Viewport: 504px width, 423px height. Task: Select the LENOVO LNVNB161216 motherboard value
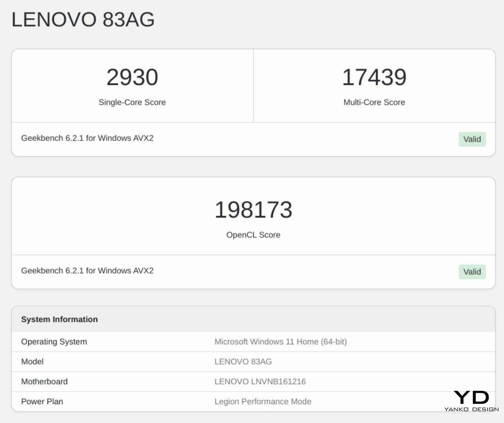click(260, 382)
